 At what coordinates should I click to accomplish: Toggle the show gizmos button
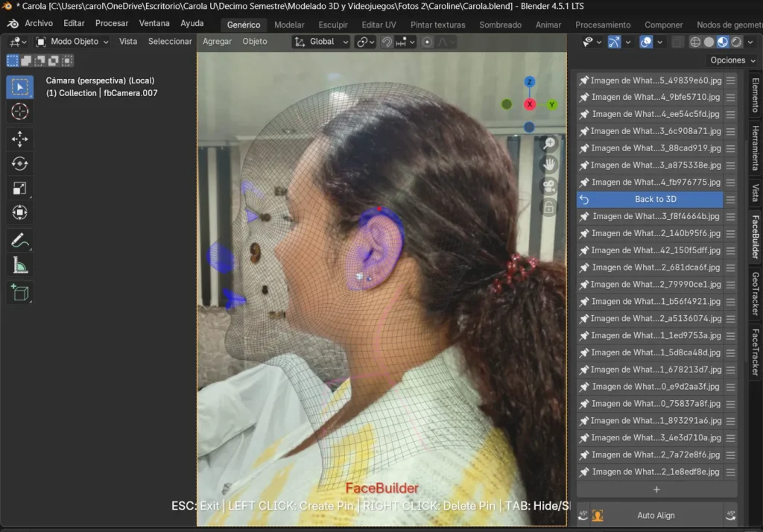614,42
